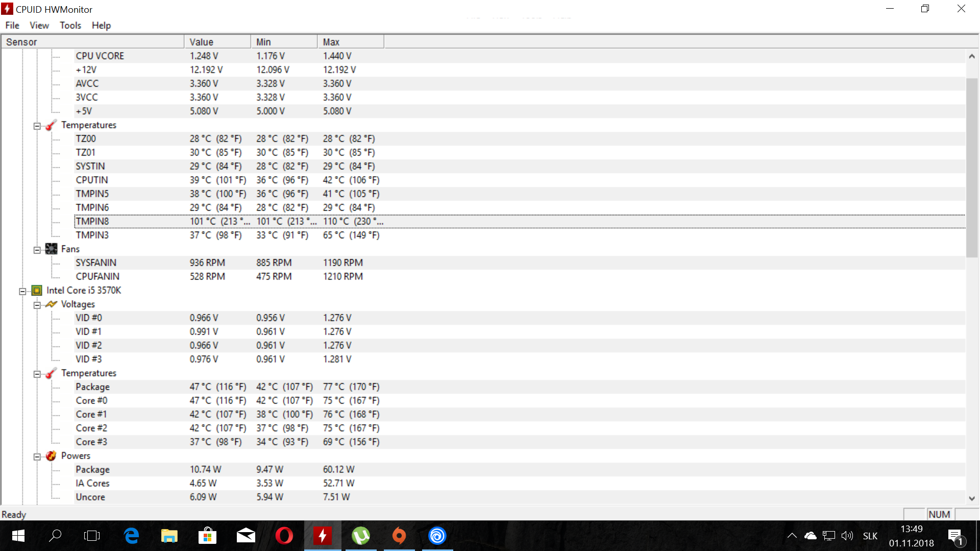Open the Microsoft Store taskbar icon
The width and height of the screenshot is (980, 551).
207,536
